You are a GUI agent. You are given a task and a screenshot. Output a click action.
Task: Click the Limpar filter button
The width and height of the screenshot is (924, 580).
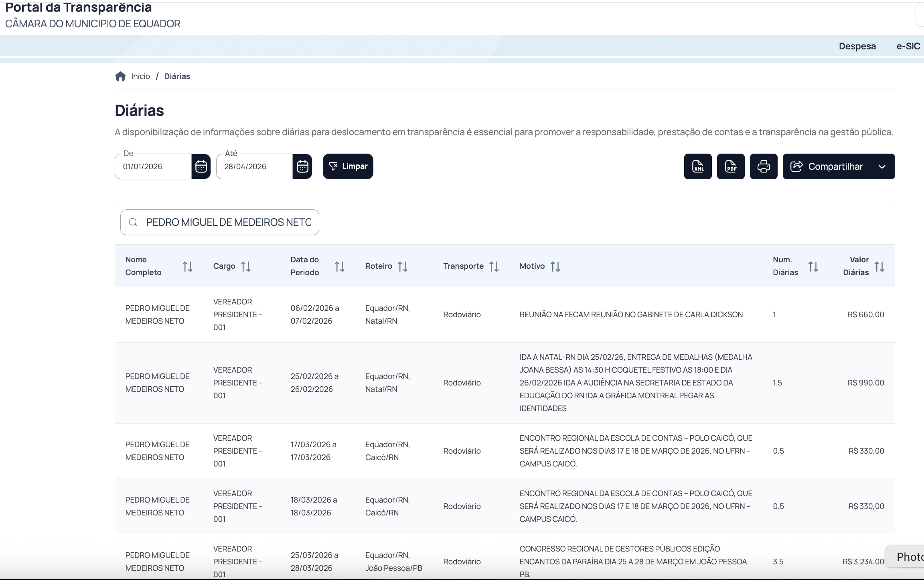click(348, 166)
